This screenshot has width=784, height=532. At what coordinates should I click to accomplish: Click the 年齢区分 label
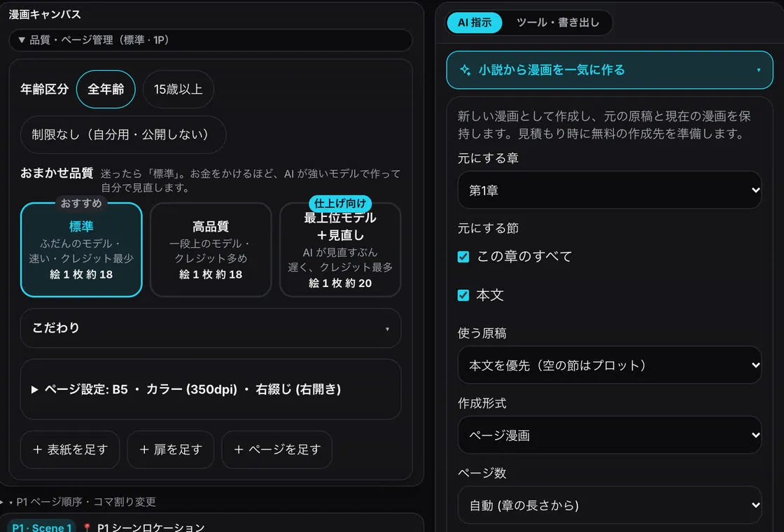coord(45,90)
